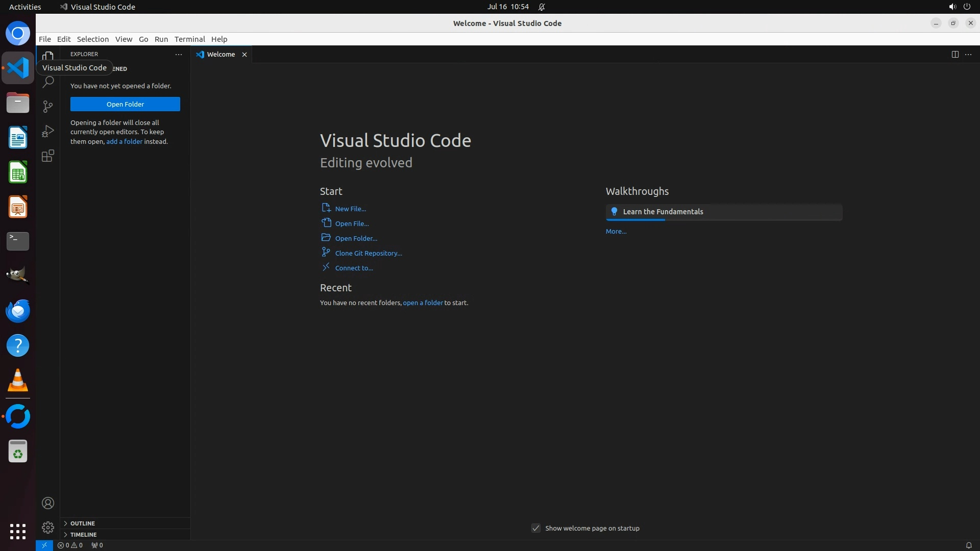Click the blue Open Folder button
Image resolution: width=980 pixels, height=551 pixels.
click(125, 104)
